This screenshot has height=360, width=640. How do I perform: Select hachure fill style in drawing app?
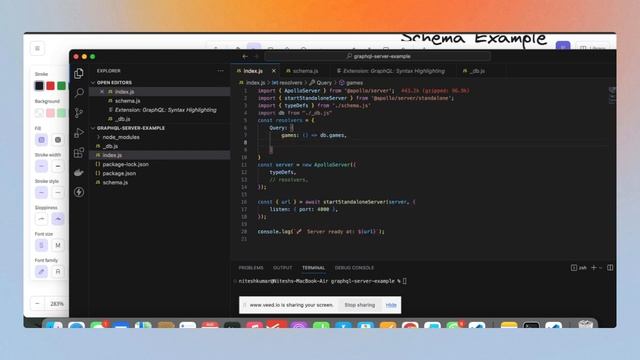pos(41,140)
